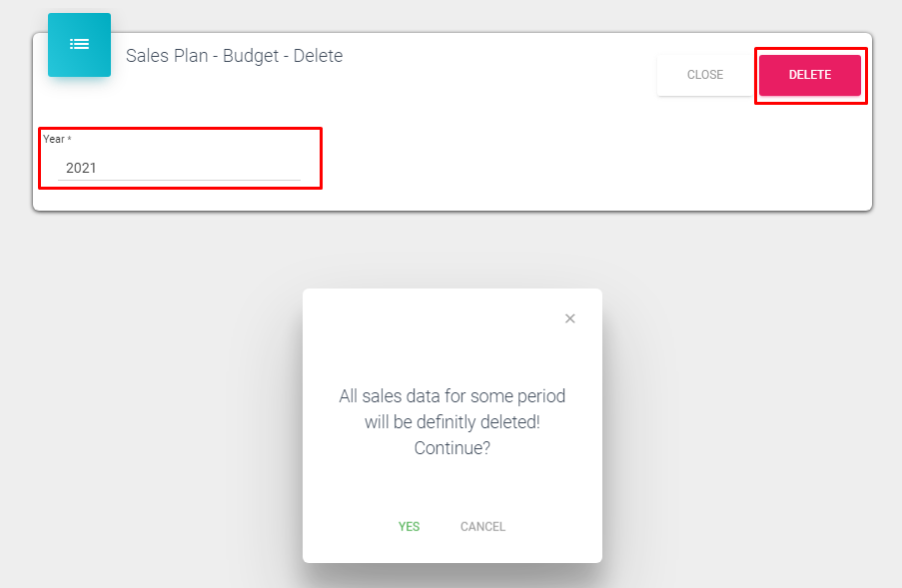902x588 pixels.
Task: Click the CLOSE button
Action: click(704, 75)
